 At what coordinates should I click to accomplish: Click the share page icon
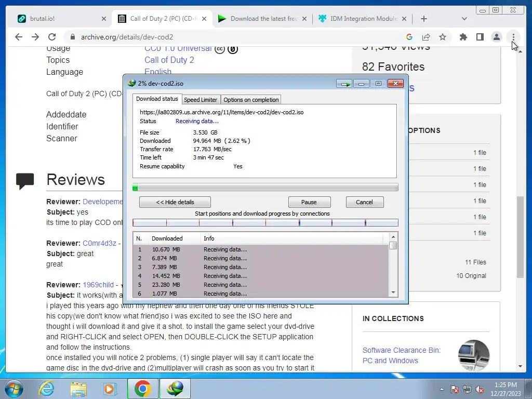426,37
